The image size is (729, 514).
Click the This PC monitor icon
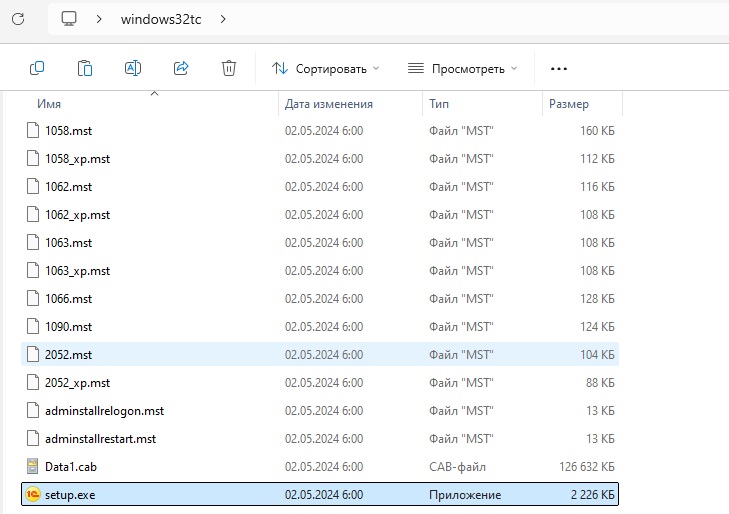pos(69,19)
